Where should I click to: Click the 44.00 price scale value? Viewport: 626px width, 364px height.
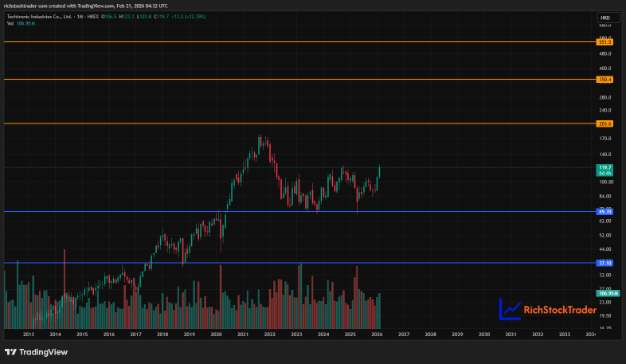point(605,249)
